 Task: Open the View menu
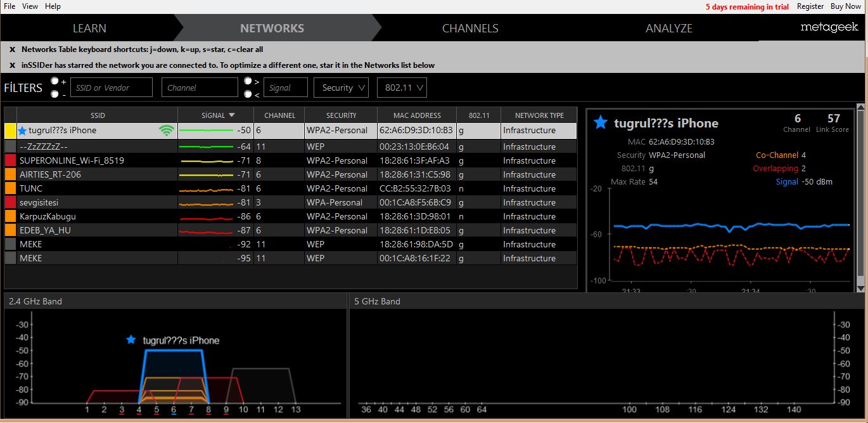coord(30,6)
